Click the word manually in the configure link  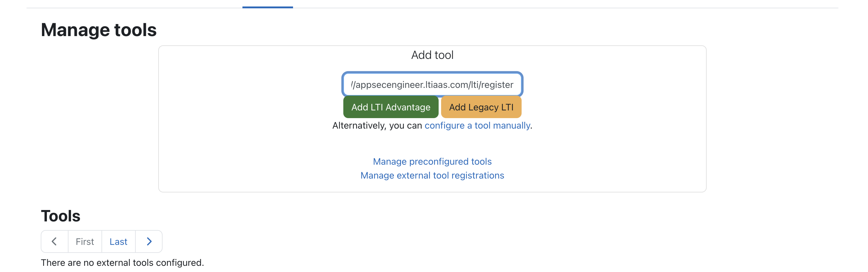click(x=511, y=126)
